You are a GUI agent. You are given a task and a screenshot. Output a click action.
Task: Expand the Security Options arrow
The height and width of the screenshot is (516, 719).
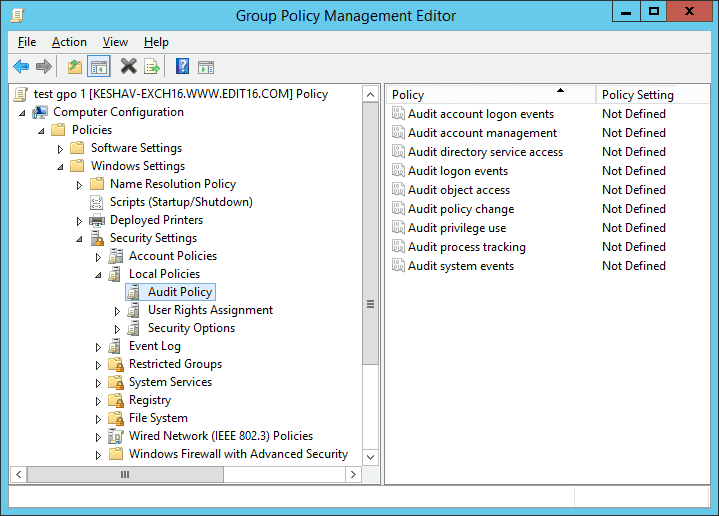(x=117, y=329)
